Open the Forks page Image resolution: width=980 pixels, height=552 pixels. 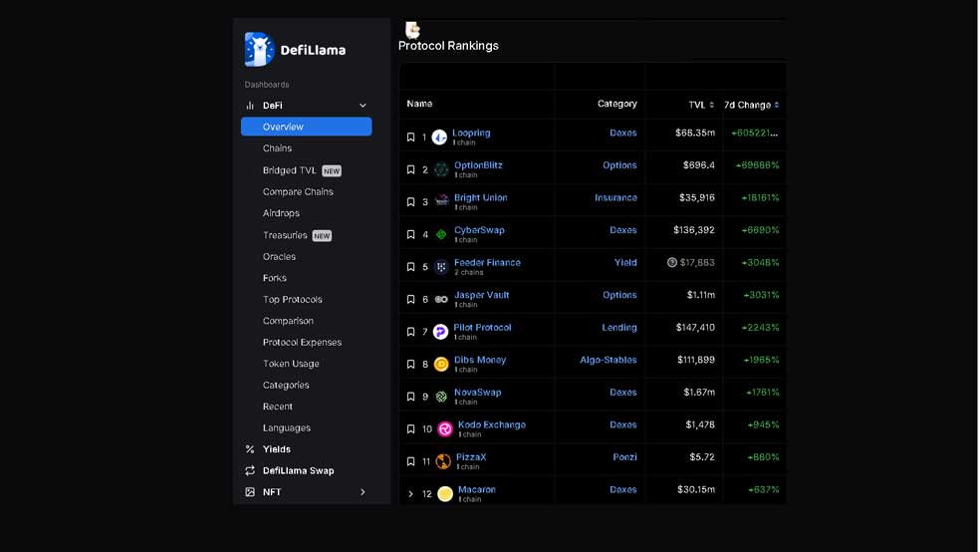[x=274, y=278]
